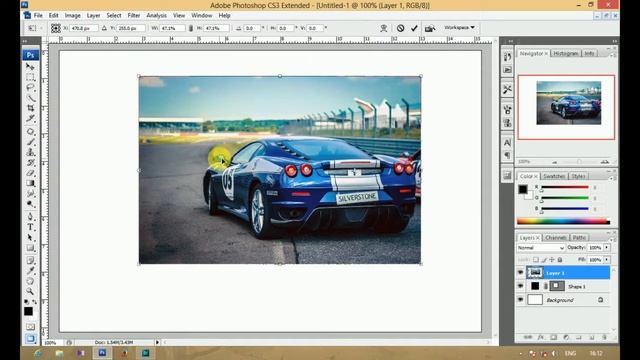Select the Rectangular Marquee tool

coord(30,77)
